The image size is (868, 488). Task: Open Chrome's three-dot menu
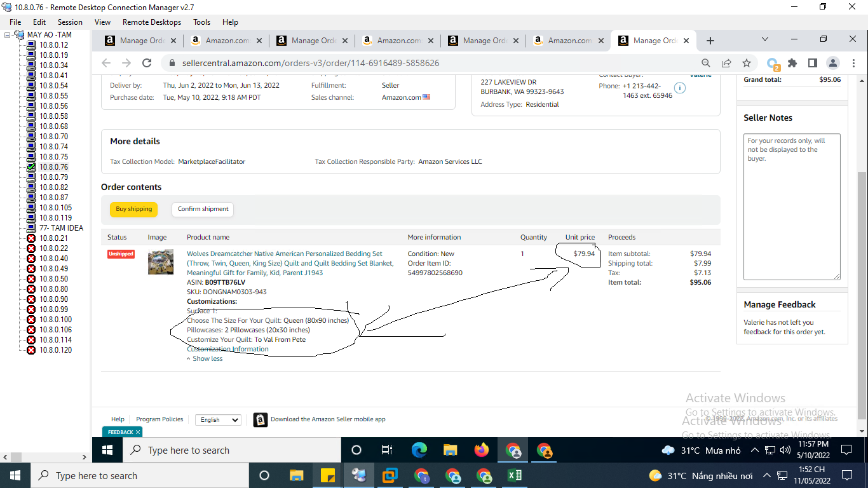tap(852, 63)
